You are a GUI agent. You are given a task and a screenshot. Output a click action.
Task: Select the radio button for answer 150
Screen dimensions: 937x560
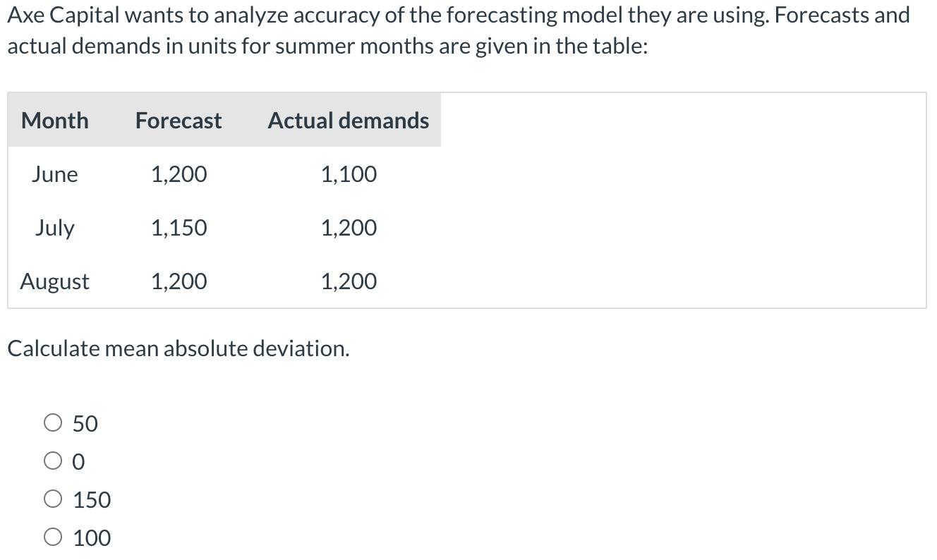pos(52,498)
